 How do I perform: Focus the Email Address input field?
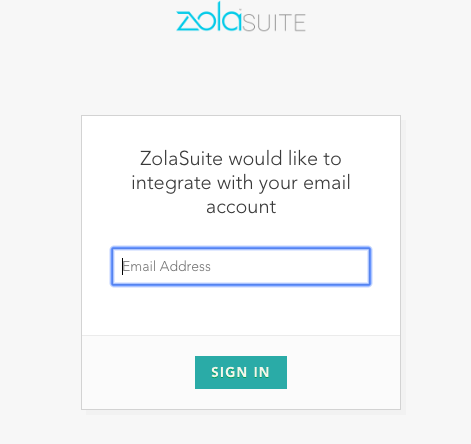click(x=241, y=266)
